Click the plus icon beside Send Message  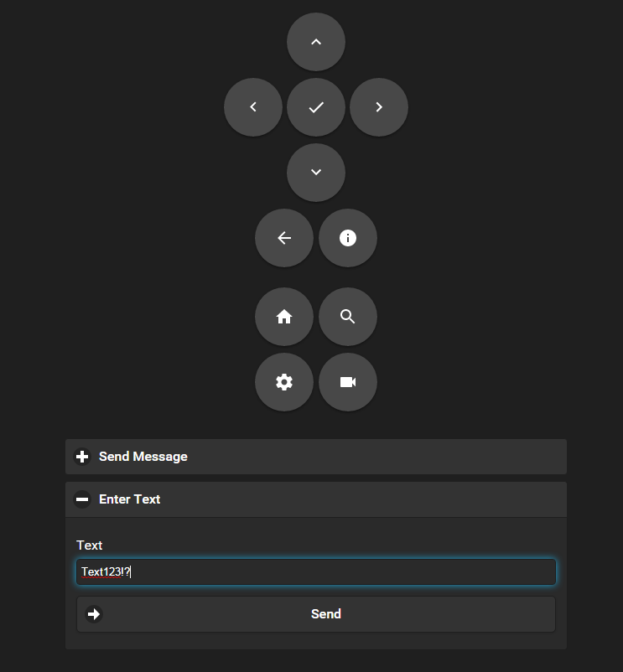[82, 457]
